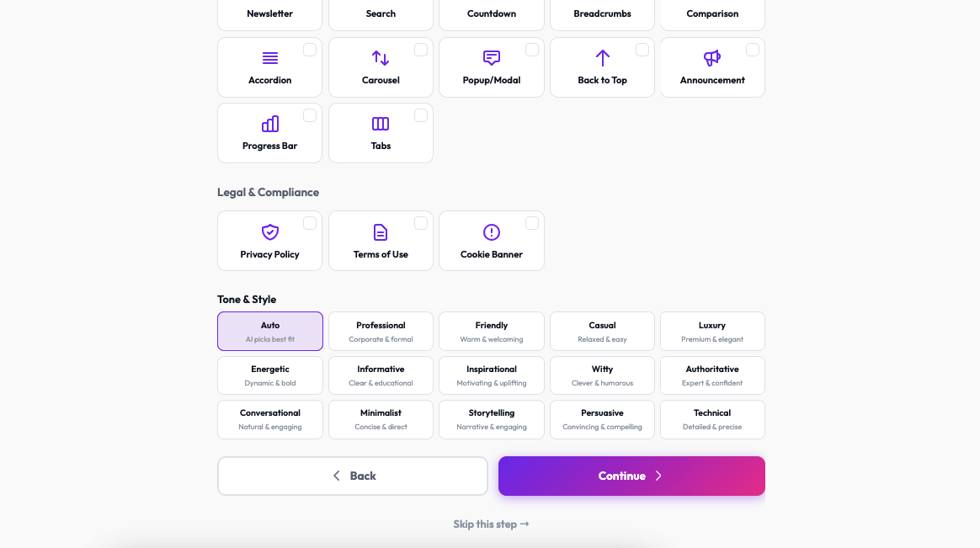Select the Storytelling tone option

click(491, 419)
